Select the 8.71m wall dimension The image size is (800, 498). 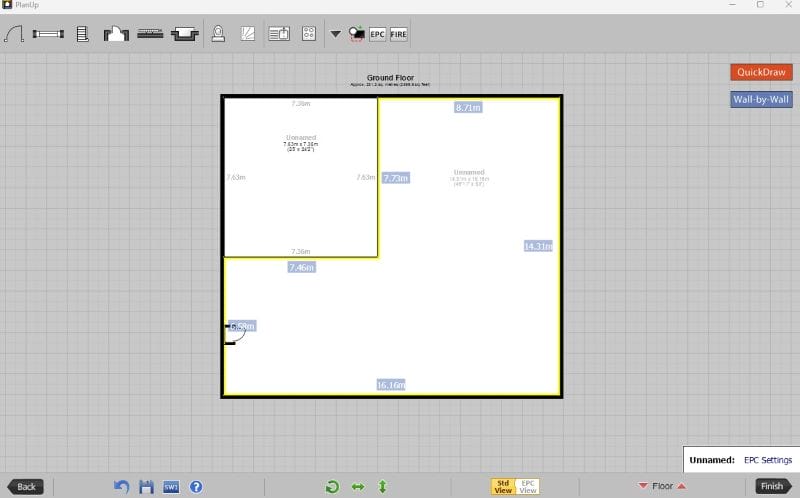click(x=468, y=107)
